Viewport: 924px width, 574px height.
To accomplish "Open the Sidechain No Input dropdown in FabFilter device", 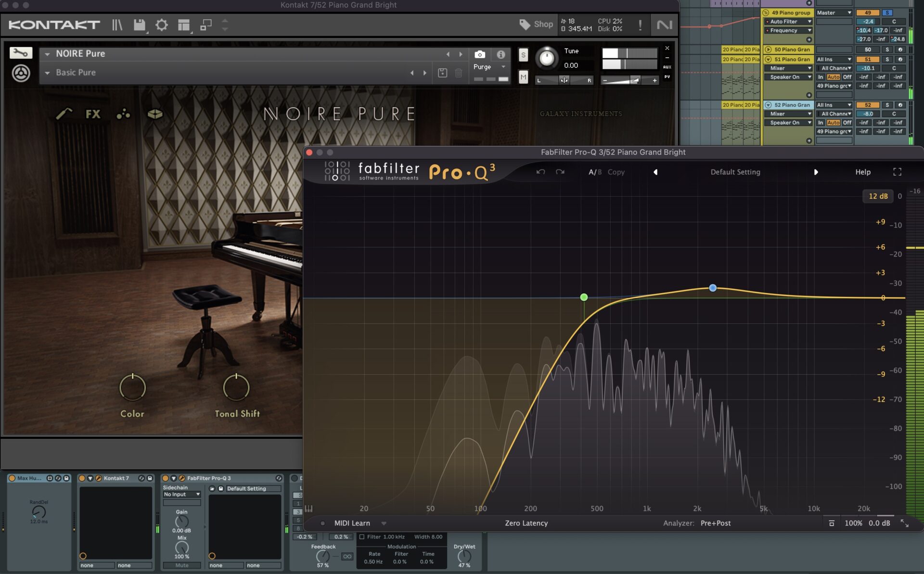I will point(182,494).
